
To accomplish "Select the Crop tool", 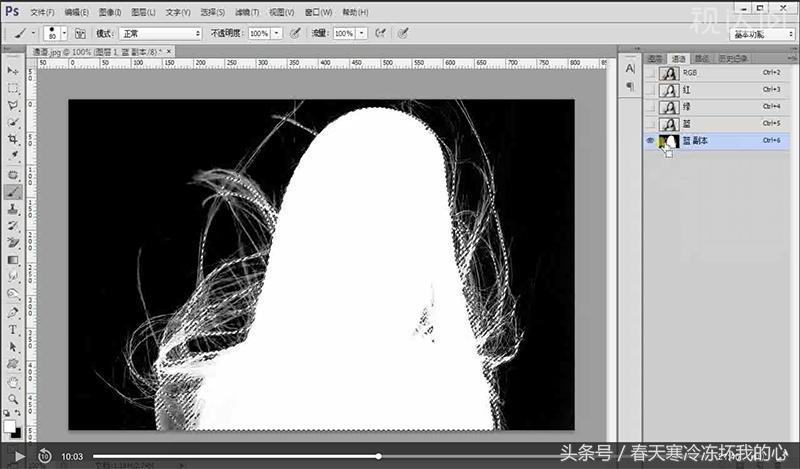I will pyautogui.click(x=13, y=139).
